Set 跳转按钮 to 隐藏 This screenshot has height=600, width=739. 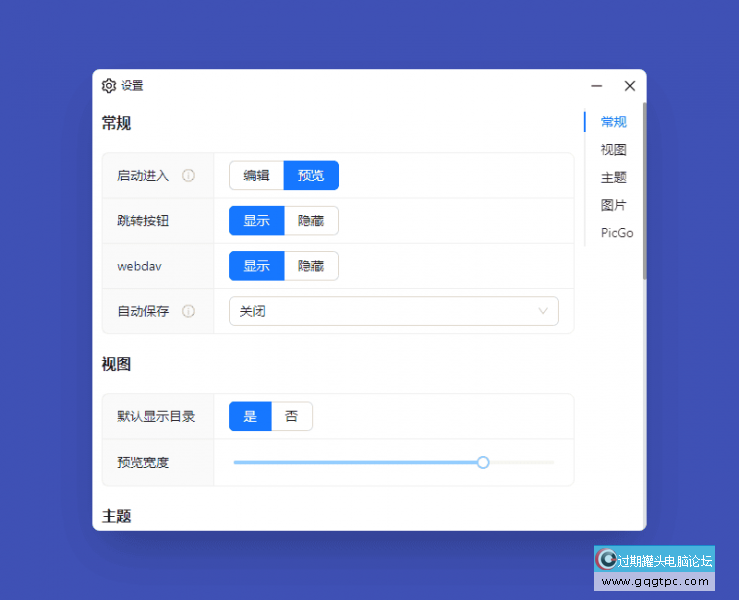311,221
